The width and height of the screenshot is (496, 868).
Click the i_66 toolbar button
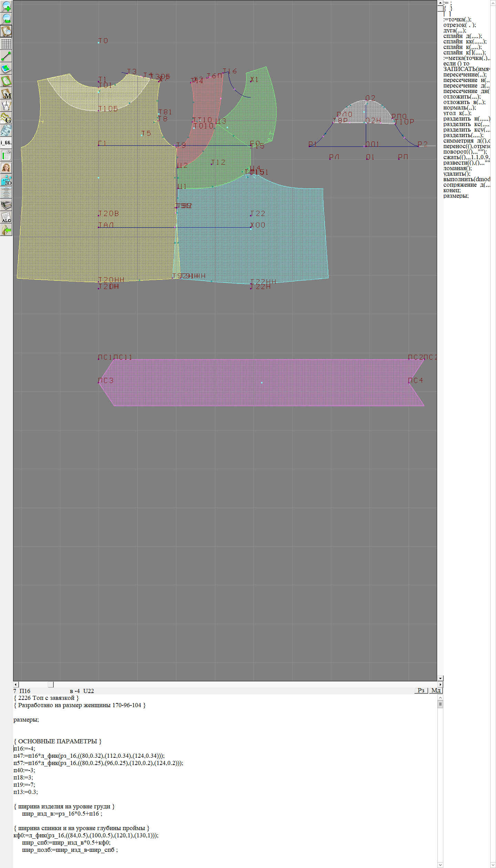pyautogui.click(x=6, y=143)
